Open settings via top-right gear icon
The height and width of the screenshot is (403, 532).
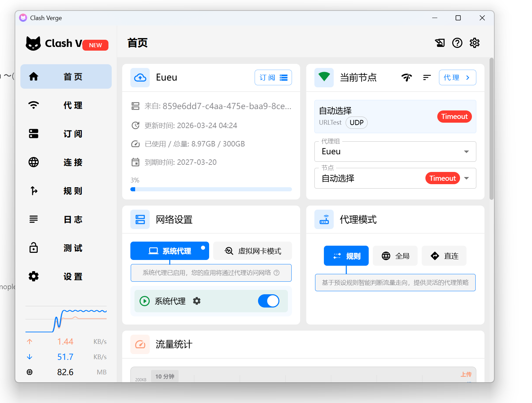coord(474,43)
